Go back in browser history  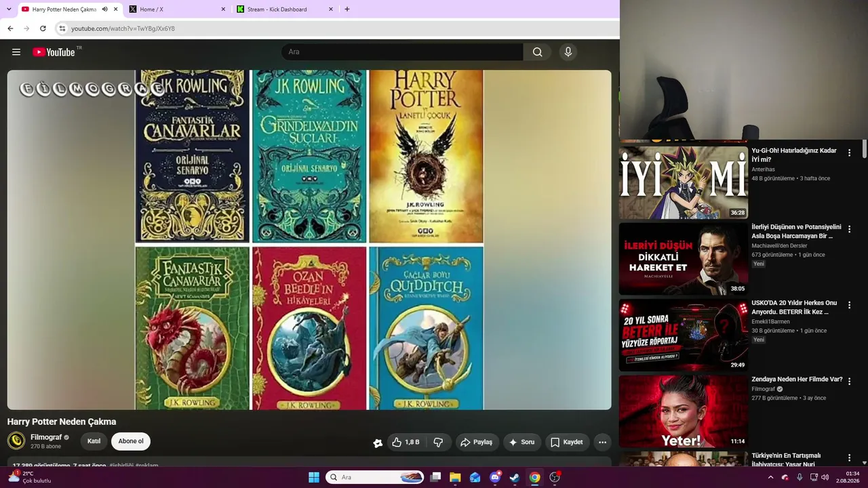tap(10, 28)
